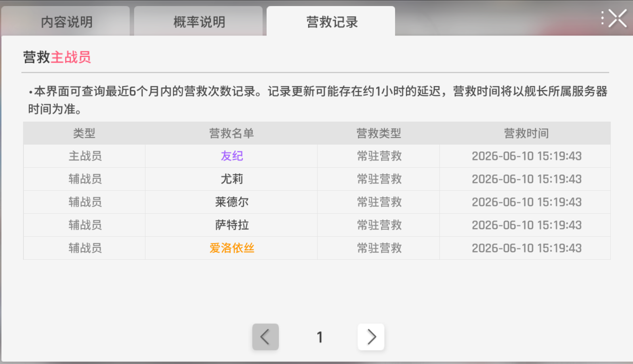Viewport: 633px width, 364px height.
Task: Go to previous page arrow
Action: pos(265,337)
